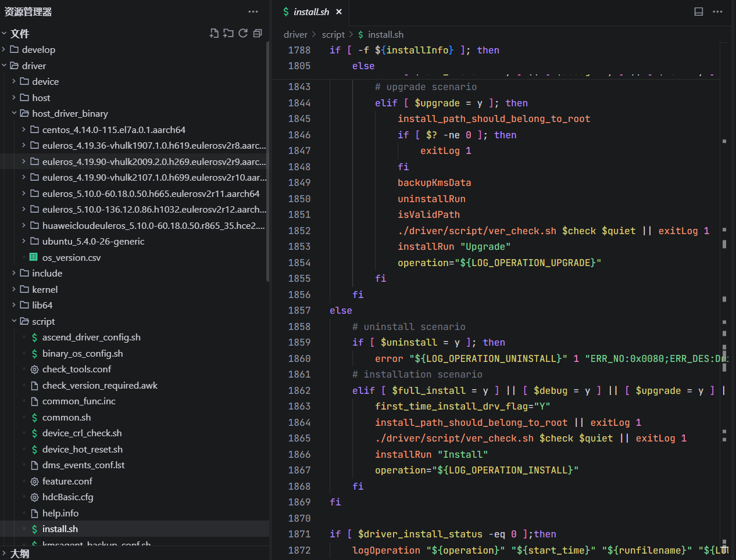Image resolution: width=736 pixels, height=560 pixels.
Task: Collapse the driver folder
Action: 4,66
